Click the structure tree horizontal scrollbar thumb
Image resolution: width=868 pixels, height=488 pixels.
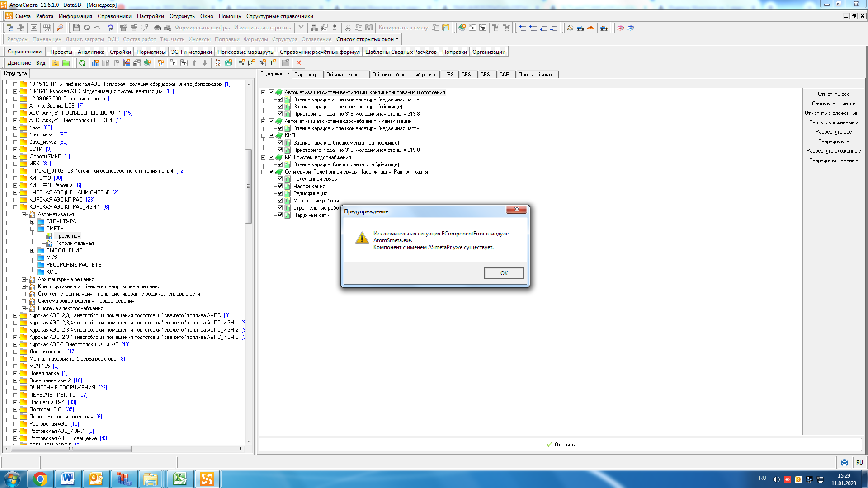click(71, 449)
